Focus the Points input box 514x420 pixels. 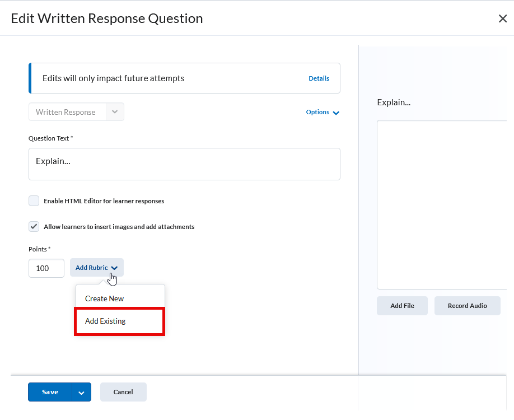point(46,268)
